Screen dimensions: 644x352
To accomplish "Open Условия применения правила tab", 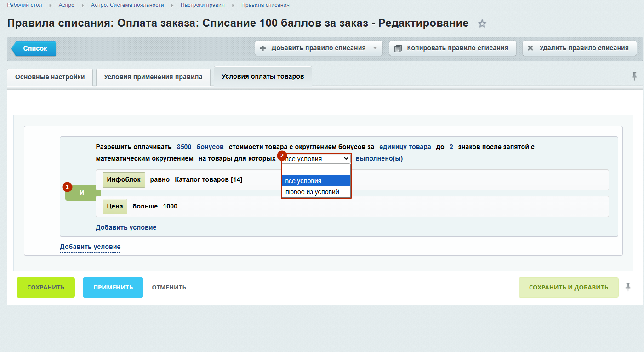I will pyautogui.click(x=153, y=77).
